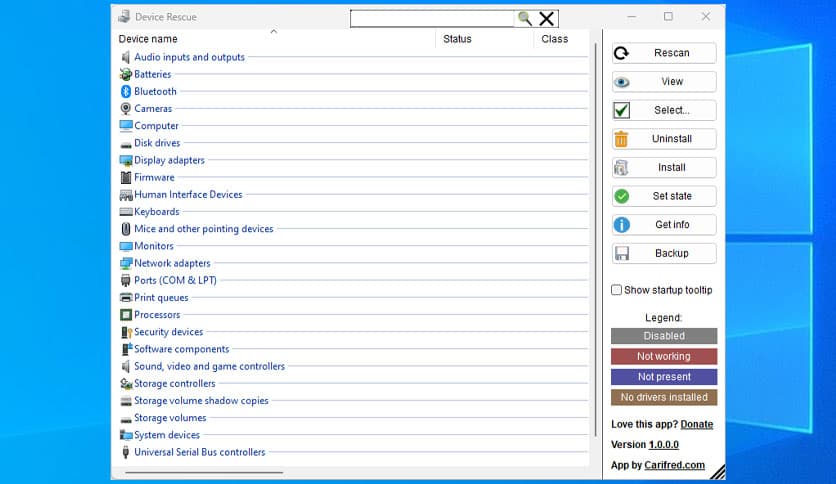This screenshot has height=484, width=836.
Task: Open the Carifred.com link
Action: tap(674, 465)
